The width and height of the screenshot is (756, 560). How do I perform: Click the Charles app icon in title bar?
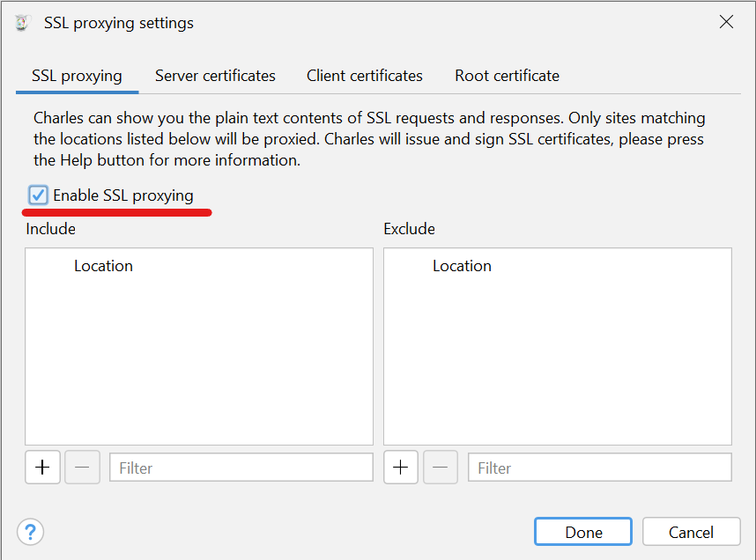[23, 23]
